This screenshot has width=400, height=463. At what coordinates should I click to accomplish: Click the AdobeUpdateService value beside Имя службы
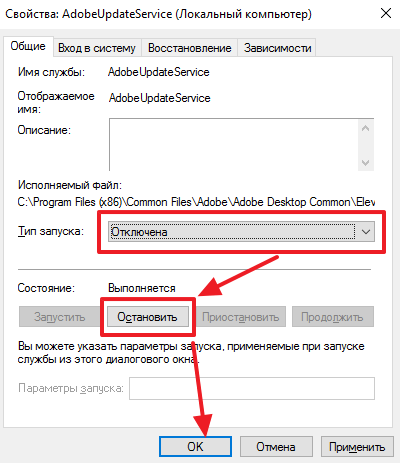pyautogui.click(x=159, y=72)
